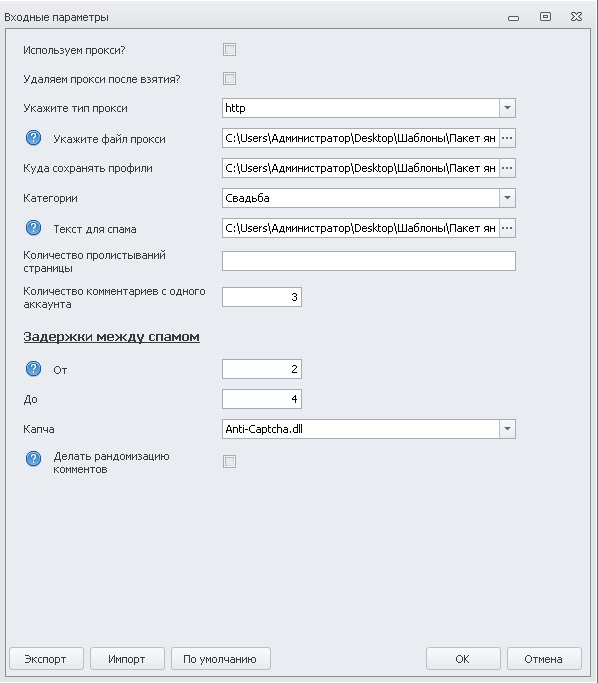Click the comments per account field

[x=262, y=297]
